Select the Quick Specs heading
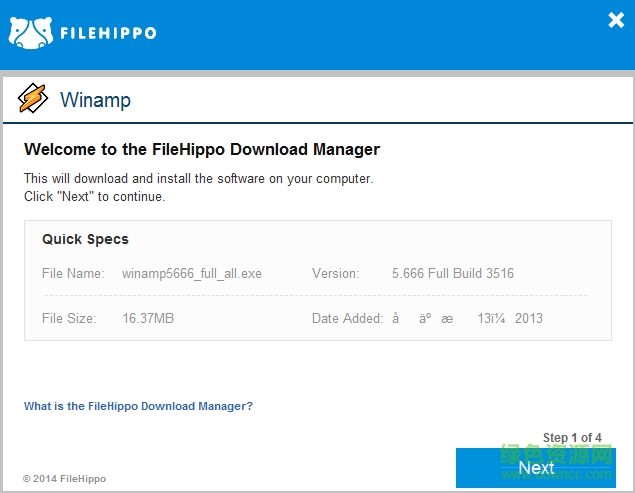The height and width of the screenshot is (493, 635). click(x=85, y=240)
